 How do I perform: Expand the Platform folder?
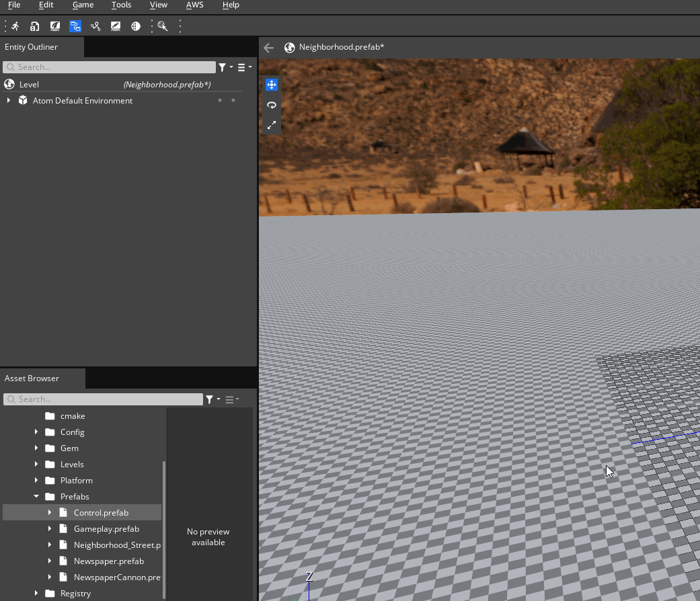tap(36, 480)
